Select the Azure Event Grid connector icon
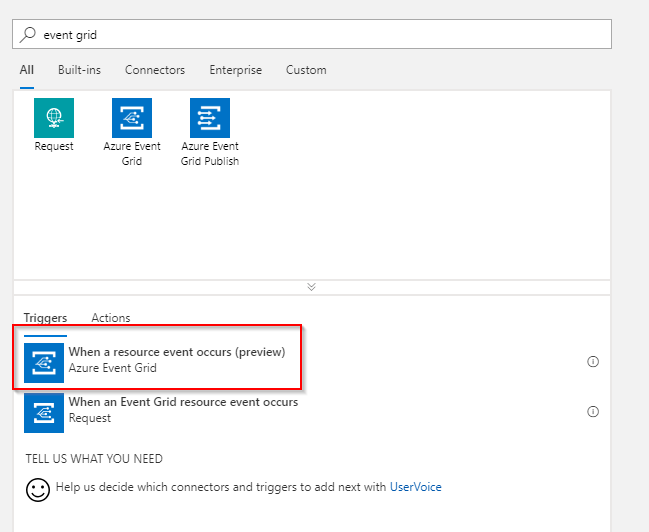The image size is (649, 532). [132, 118]
